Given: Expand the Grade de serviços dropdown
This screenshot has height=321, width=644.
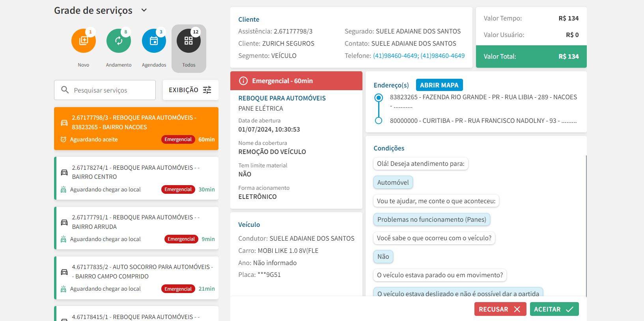Looking at the screenshot, I should pos(144,10).
